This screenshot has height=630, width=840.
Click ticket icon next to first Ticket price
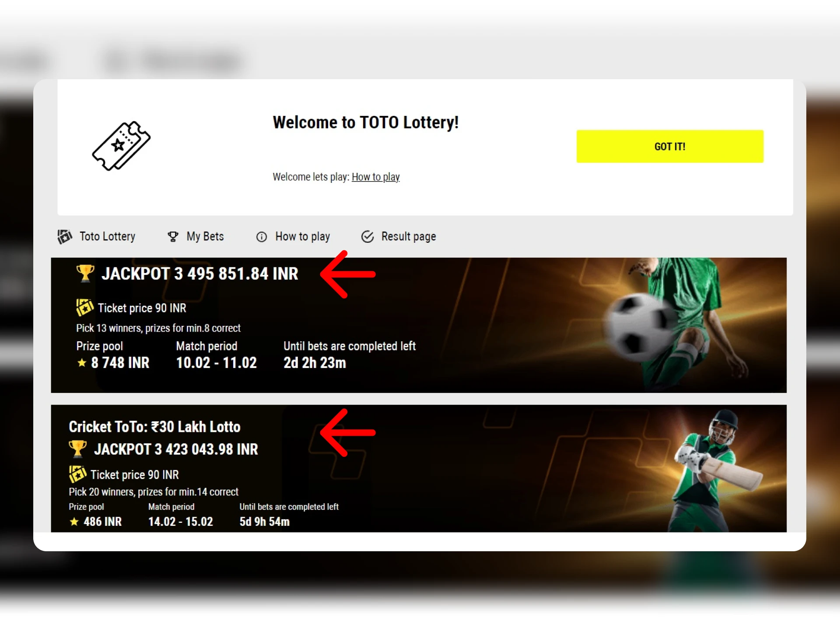pos(84,308)
